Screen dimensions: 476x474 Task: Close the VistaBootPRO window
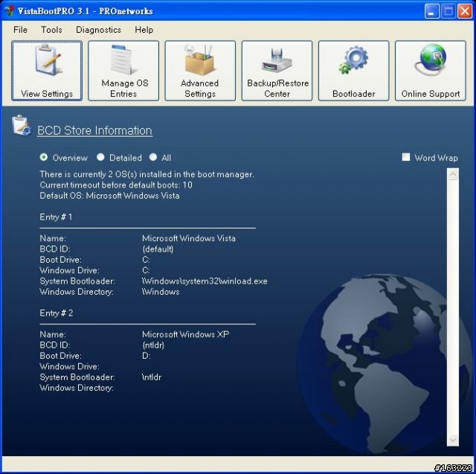point(465,11)
